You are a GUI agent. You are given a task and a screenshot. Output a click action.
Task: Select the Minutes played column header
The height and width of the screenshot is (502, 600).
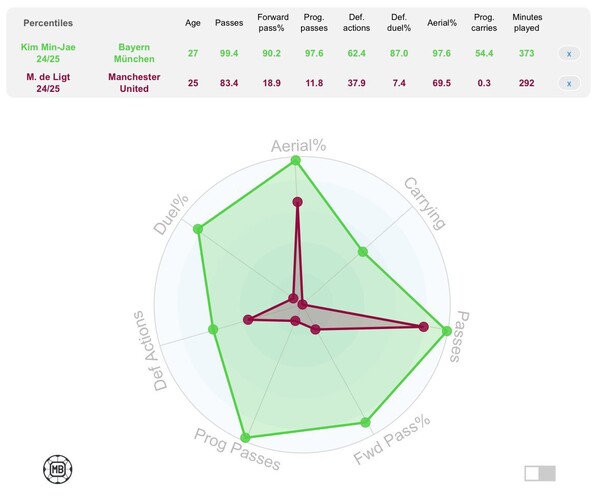pos(527,23)
